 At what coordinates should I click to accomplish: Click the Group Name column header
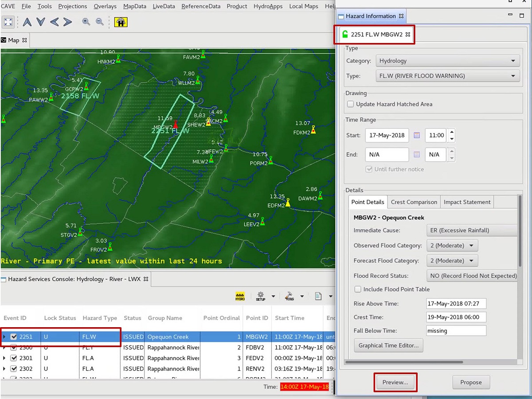coord(165,318)
